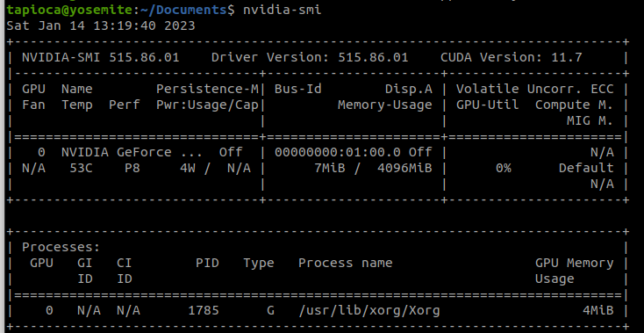
Task: Click the GPU-Util header
Action: pos(488,105)
